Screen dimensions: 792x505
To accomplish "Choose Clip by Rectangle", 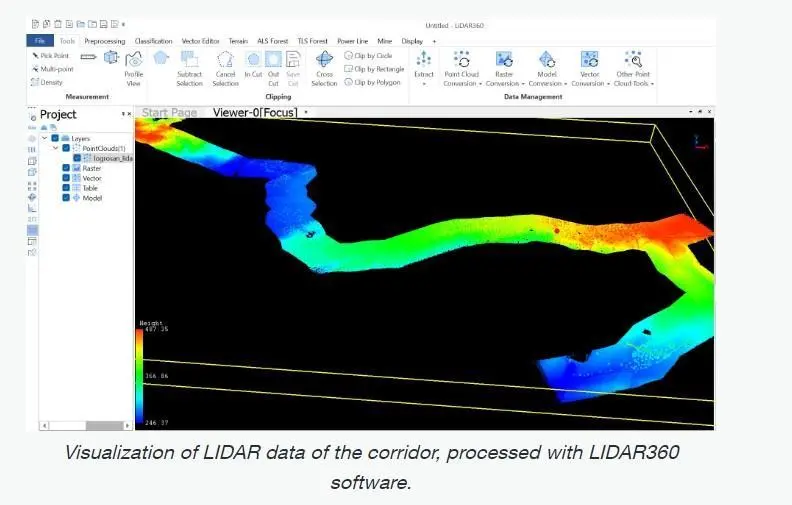I will (374, 69).
